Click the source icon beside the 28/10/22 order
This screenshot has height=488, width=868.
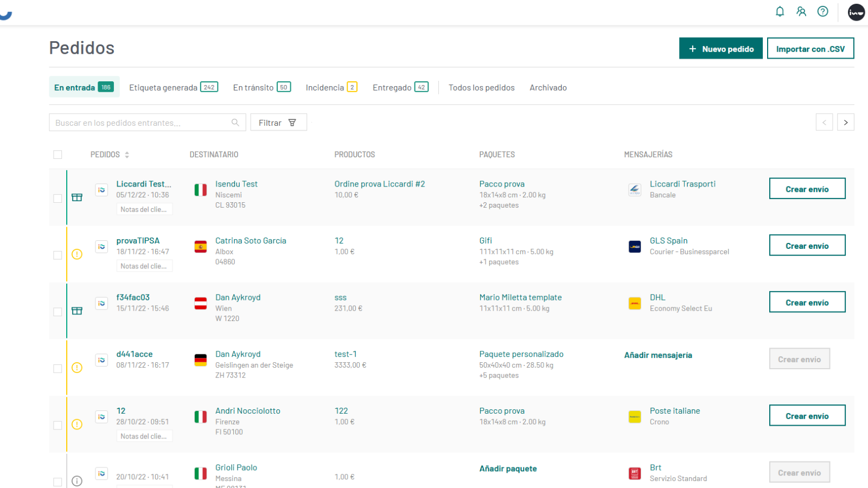[101, 417]
